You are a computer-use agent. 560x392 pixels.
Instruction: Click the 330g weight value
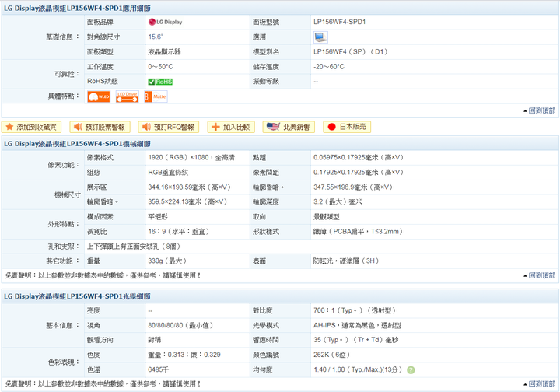(x=167, y=261)
